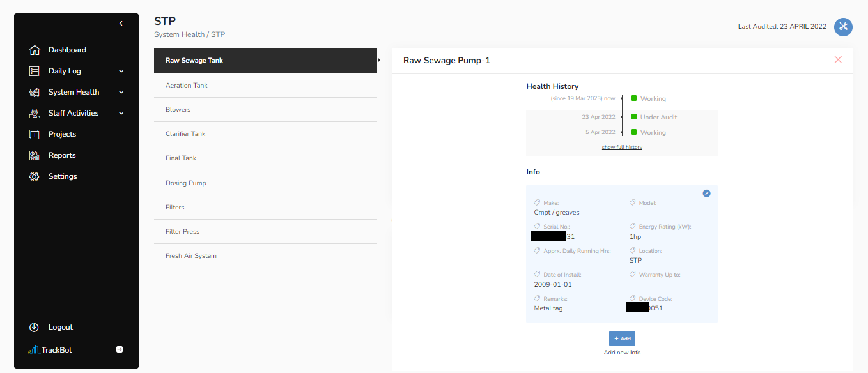This screenshot has height=373, width=868.
Task: Collapse the sidebar with the chevron
Action: [121, 24]
